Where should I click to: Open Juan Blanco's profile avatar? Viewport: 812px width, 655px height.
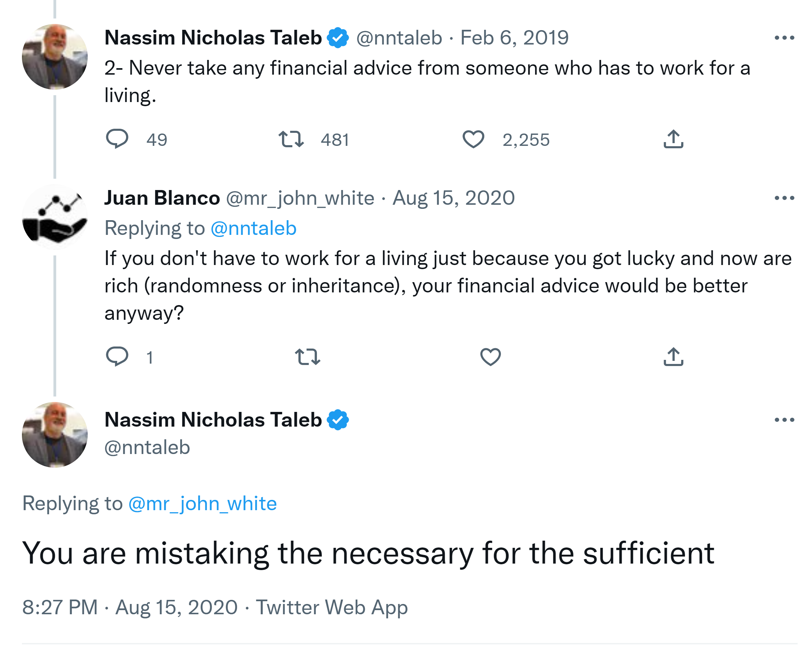[x=55, y=217]
